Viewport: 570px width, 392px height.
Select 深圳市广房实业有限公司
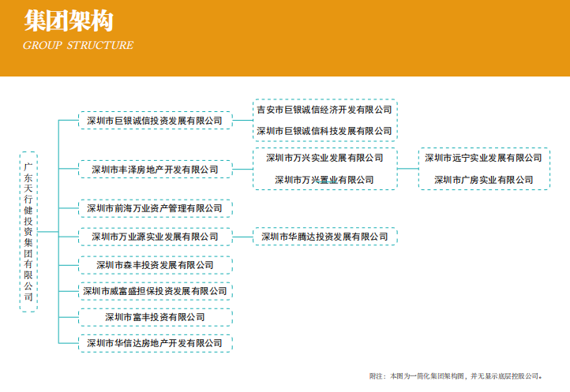click(483, 180)
